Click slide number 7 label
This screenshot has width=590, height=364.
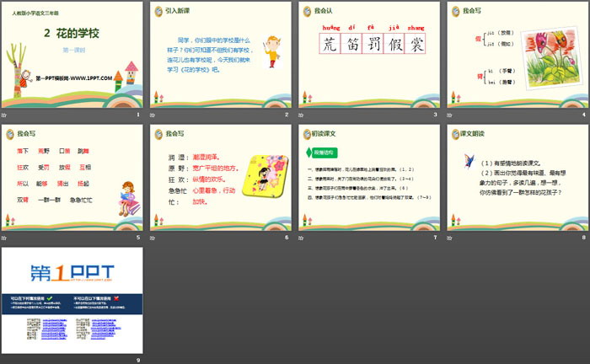tap(436, 238)
